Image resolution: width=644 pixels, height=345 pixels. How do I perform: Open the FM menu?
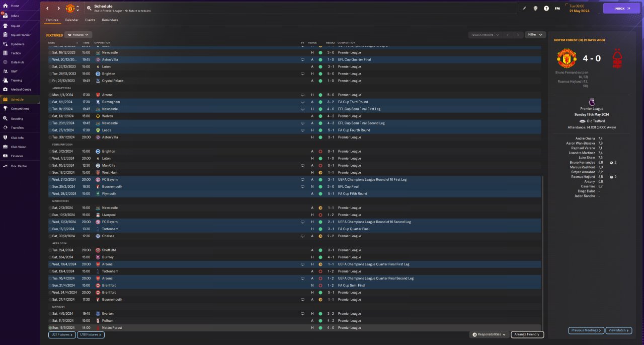pyautogui.click(x=557, y=8)
